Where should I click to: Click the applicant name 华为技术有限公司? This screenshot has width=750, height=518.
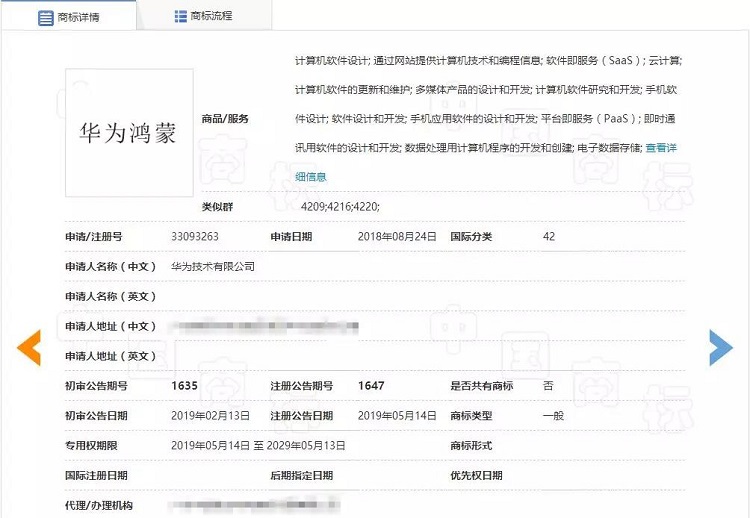tap(213, 267)
